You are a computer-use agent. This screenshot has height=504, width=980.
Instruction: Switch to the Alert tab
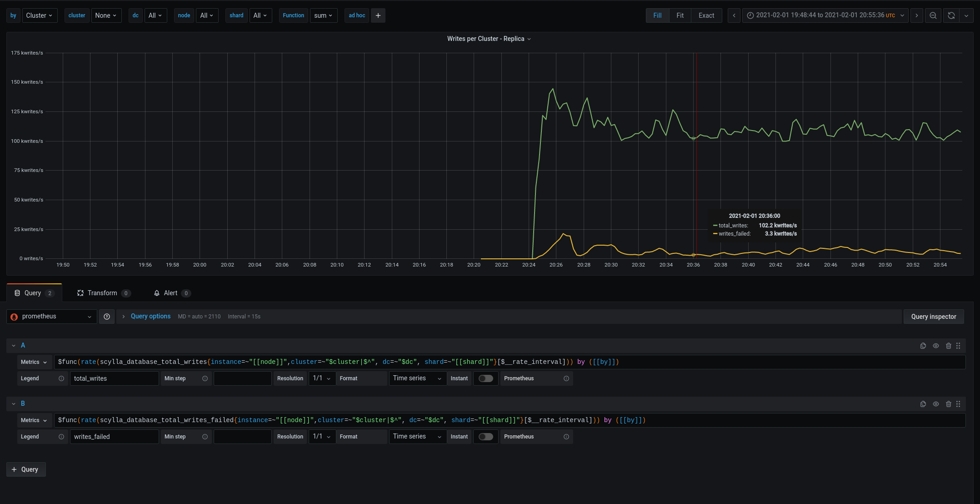click(x=172, y=293)
